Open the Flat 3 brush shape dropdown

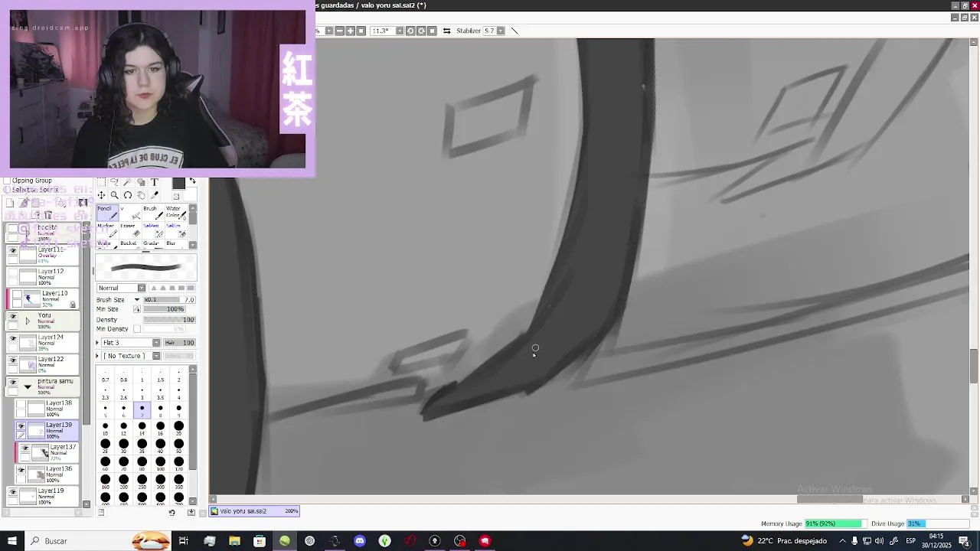[x=131, y=343]
